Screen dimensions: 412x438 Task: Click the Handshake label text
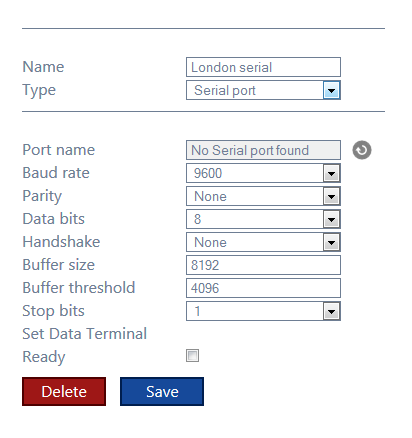(61, 242)
